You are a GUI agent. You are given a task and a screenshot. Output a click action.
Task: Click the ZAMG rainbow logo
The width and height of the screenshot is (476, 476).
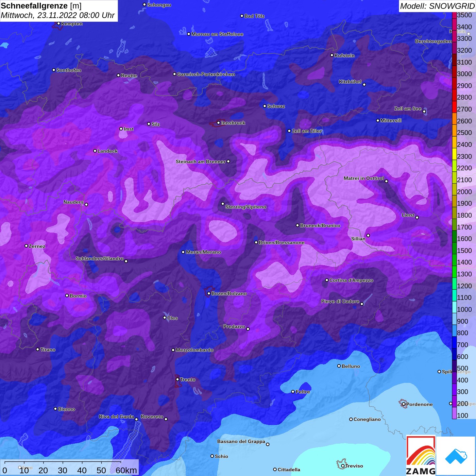tap(421, 455)
